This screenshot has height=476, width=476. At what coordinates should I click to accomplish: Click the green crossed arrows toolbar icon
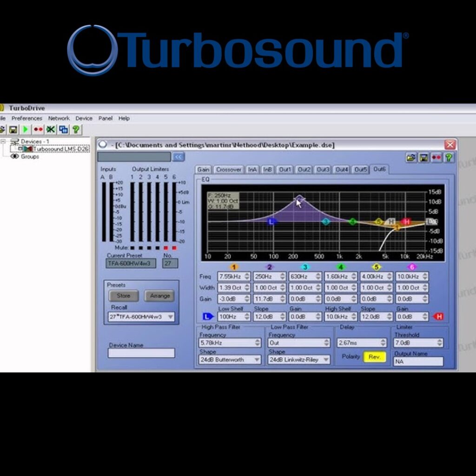[x=51, y=130]
